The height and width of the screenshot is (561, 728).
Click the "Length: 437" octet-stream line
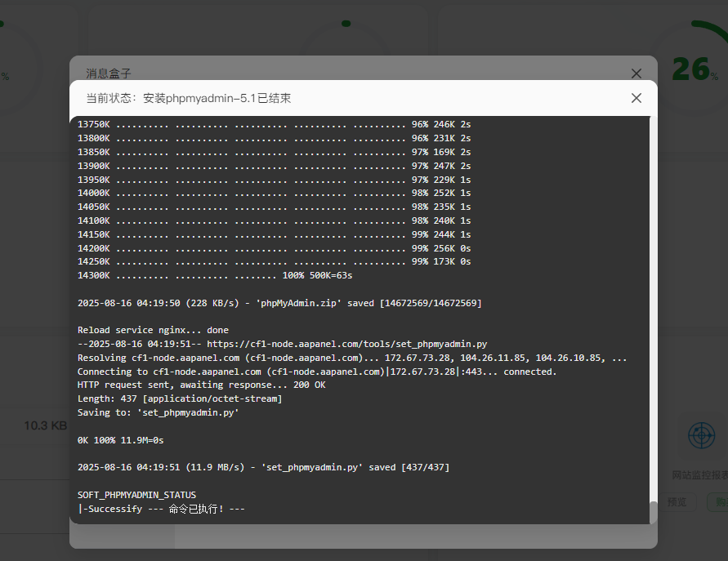click(180, 398)
